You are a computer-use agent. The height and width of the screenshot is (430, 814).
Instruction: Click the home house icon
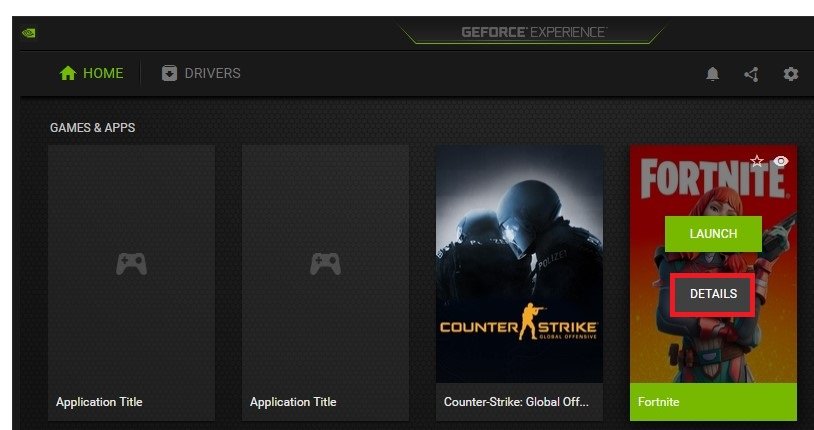pos(68,73)
